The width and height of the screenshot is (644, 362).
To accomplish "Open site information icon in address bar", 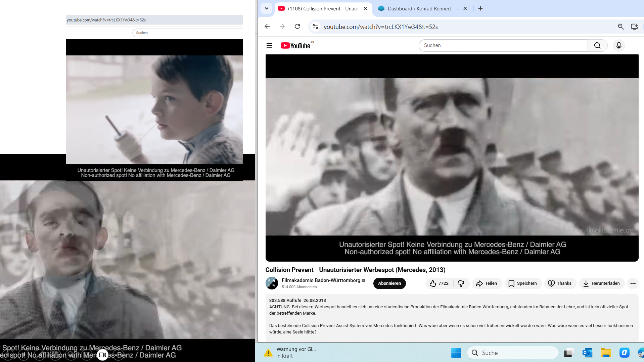I will click(x=315, y=27).
